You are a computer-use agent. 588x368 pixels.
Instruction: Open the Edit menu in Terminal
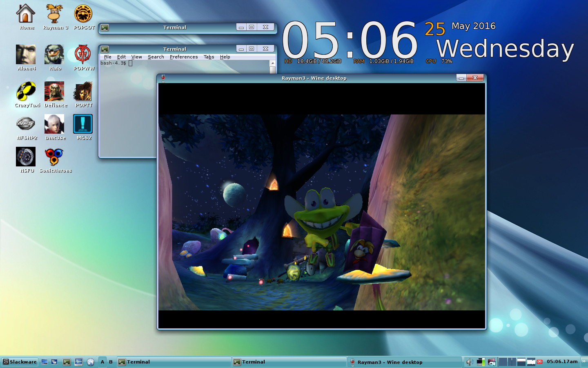click(121, 57)
